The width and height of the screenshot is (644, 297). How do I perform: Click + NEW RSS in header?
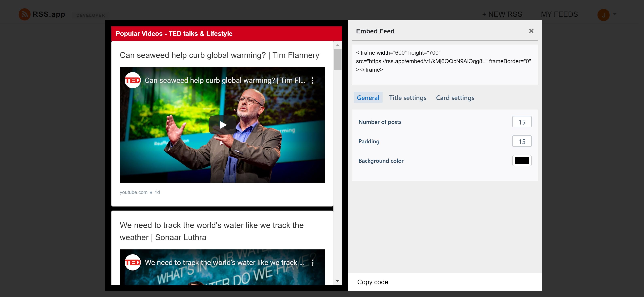(502, 14)
